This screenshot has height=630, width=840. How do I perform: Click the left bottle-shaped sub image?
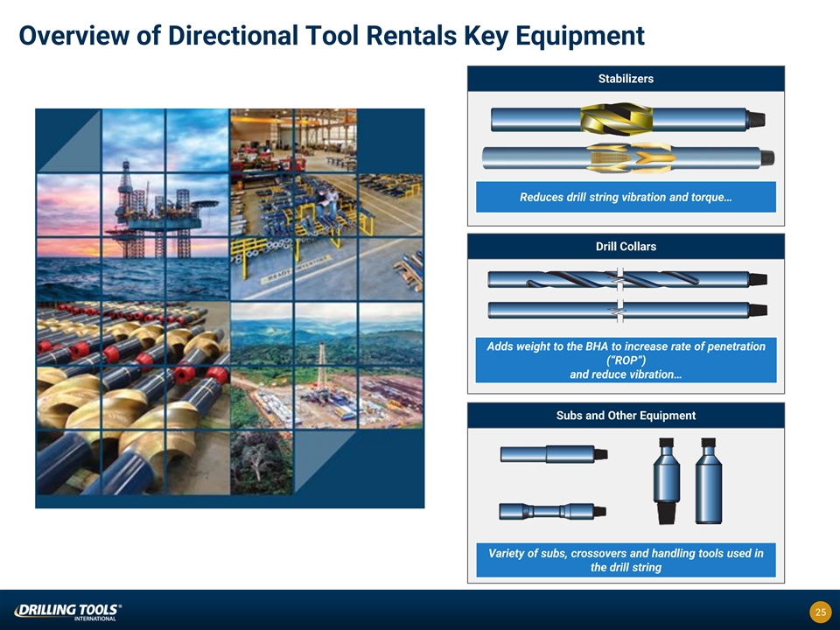pyautogui.click(x=667, y=481)
